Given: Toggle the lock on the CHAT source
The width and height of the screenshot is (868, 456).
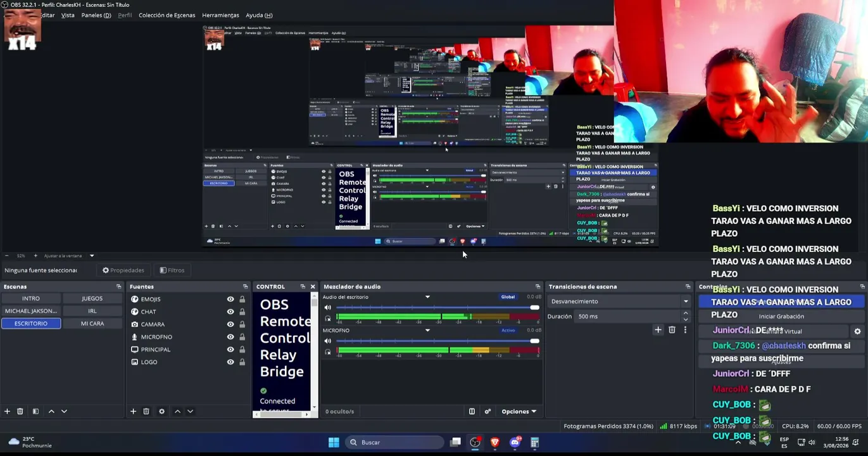Looking at the screenshot, I should [242, 312].
